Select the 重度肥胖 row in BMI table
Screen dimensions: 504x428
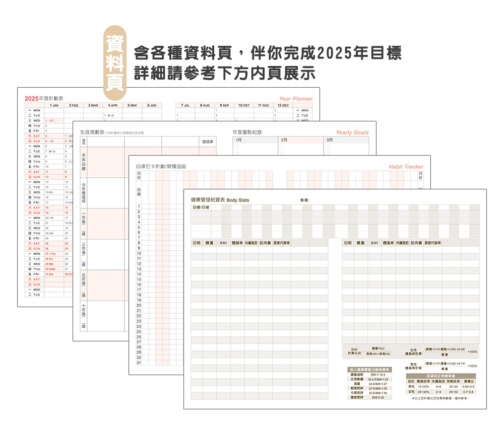click(369, 397)
